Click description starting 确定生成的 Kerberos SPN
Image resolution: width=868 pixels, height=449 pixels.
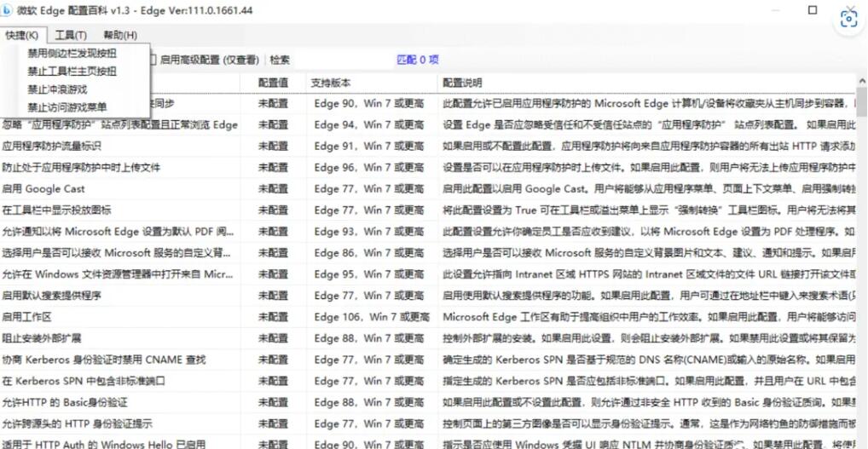pos(650,360)
